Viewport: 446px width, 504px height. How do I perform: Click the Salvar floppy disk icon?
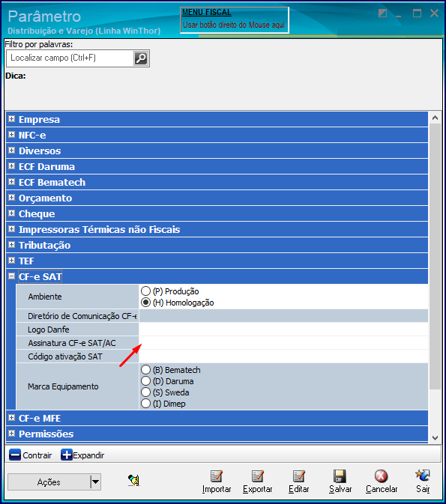tap(340, 476)
